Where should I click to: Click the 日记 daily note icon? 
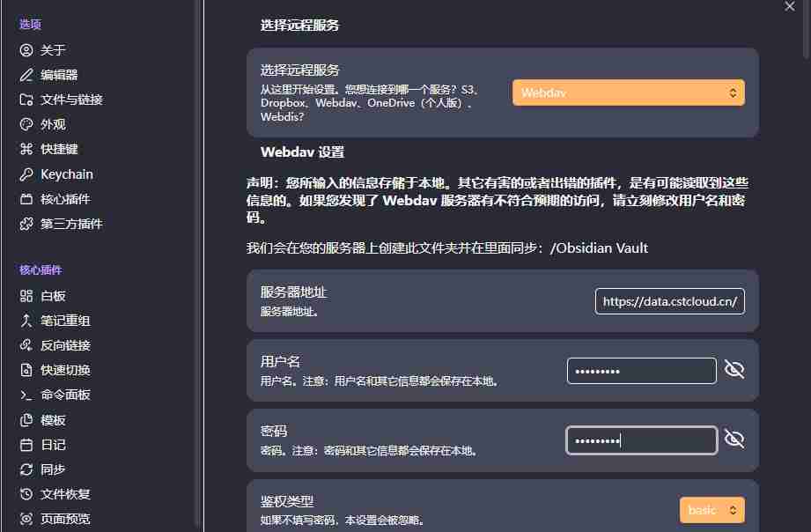point(26,445)
